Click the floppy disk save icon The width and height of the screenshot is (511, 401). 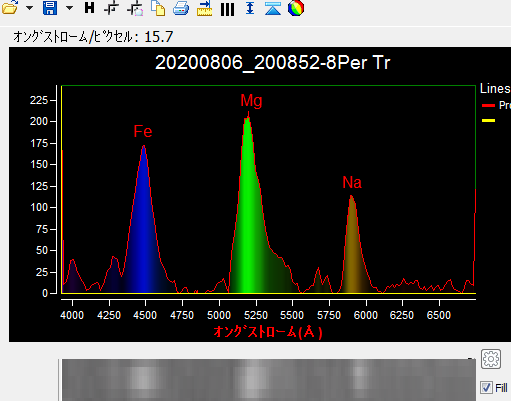click(50, 7)
